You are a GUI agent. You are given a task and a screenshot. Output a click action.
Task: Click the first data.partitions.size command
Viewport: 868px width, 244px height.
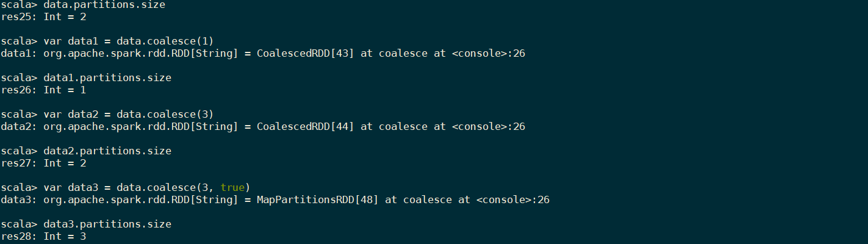click(x=104, y=4)
